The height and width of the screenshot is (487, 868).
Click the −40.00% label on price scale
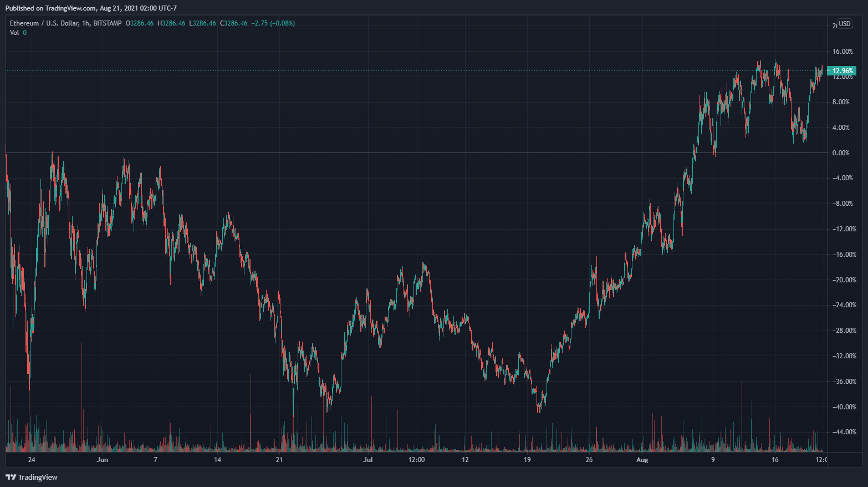pyautogui.click(x=843, y=407)
